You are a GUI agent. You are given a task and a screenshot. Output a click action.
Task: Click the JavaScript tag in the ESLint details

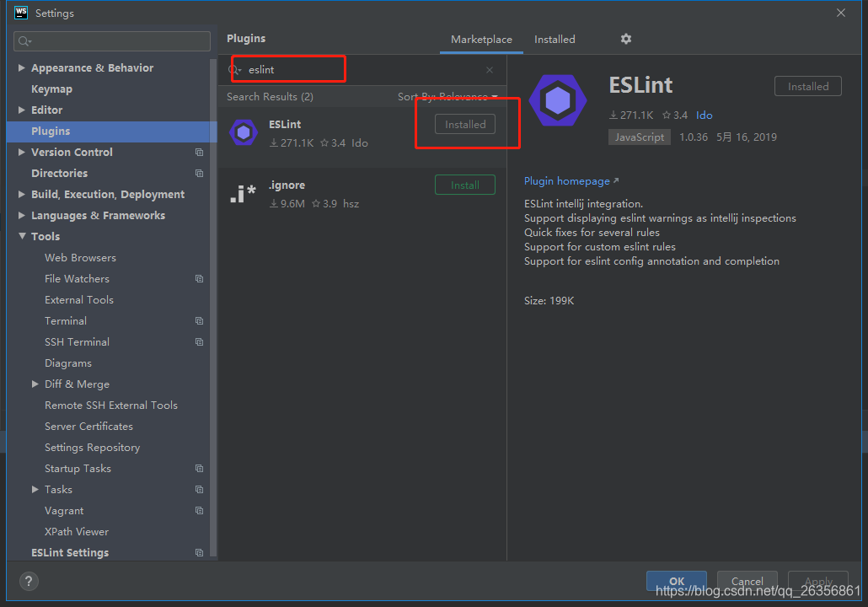639,137
